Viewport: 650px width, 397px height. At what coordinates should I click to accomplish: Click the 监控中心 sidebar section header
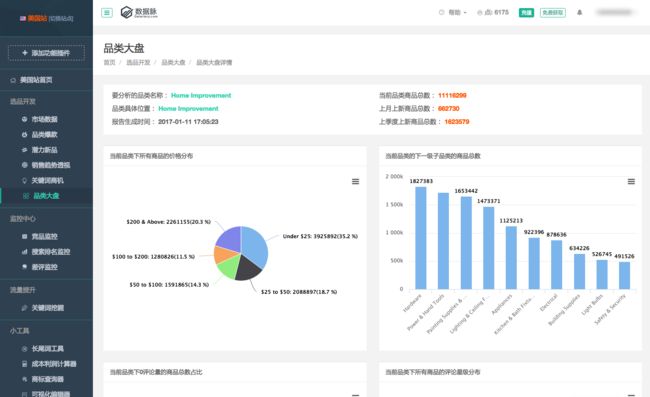coord(23,218)
